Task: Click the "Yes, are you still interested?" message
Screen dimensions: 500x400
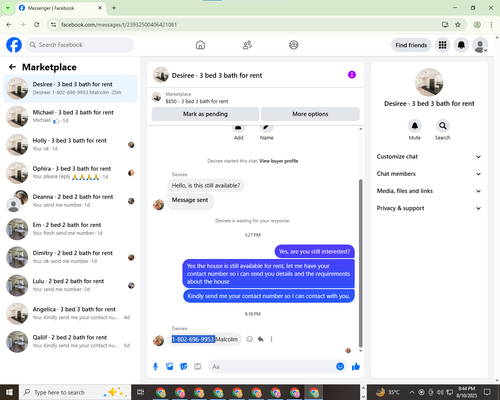Action: click(x=314, y=251)
